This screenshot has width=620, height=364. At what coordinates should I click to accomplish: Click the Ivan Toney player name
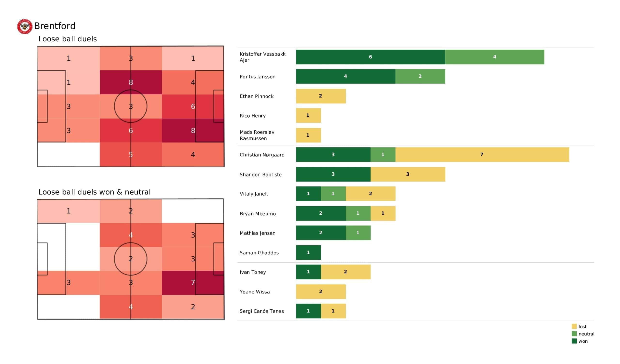pos(253,272)
